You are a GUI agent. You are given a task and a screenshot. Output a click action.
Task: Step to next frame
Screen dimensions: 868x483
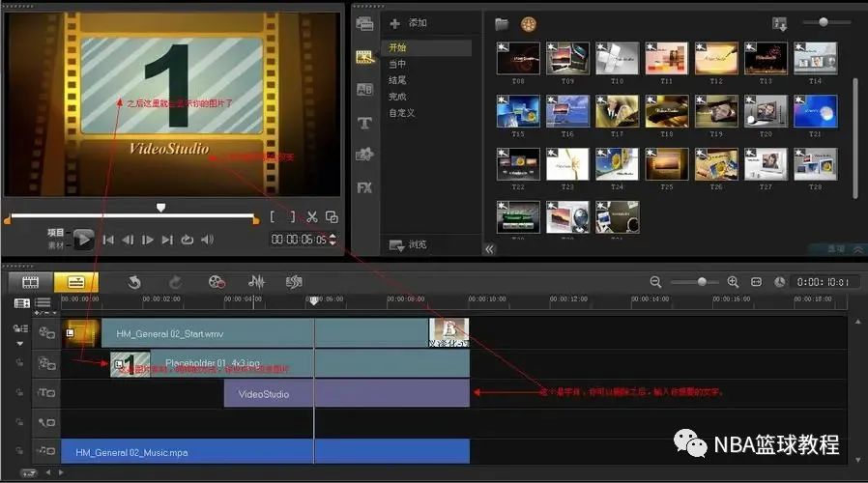click(147, 240)
